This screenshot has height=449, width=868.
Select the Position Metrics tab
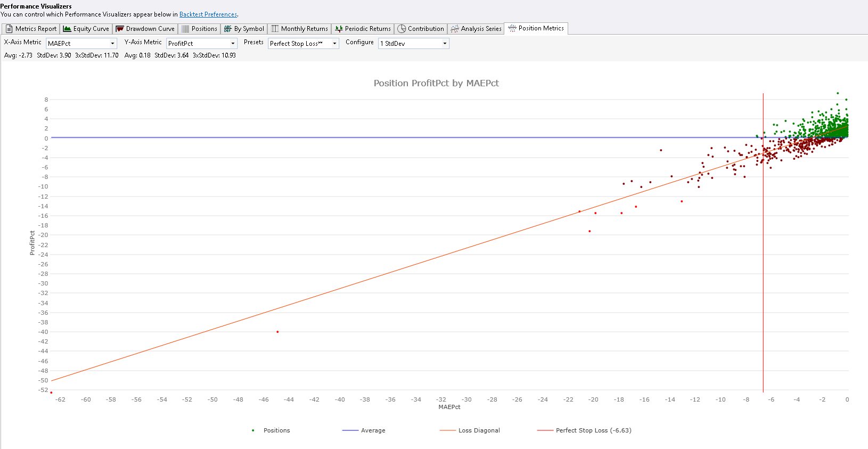537,28
